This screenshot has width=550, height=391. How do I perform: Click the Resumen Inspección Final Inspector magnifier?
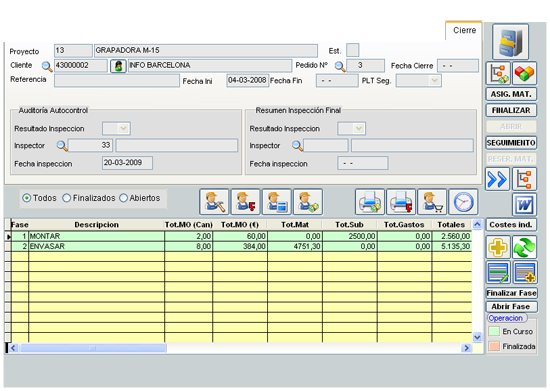coord(297,146)
